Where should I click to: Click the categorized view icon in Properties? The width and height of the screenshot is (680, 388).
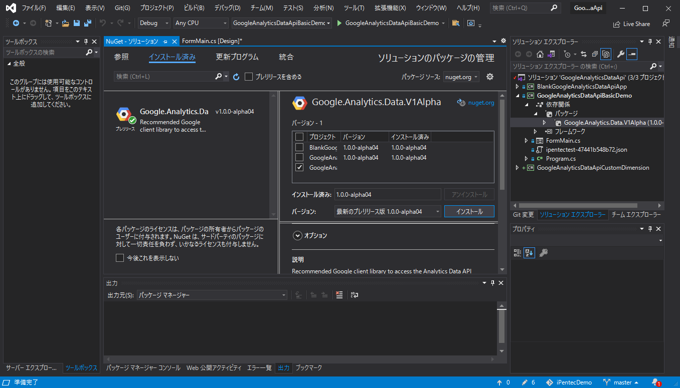(x=517, y=253)
